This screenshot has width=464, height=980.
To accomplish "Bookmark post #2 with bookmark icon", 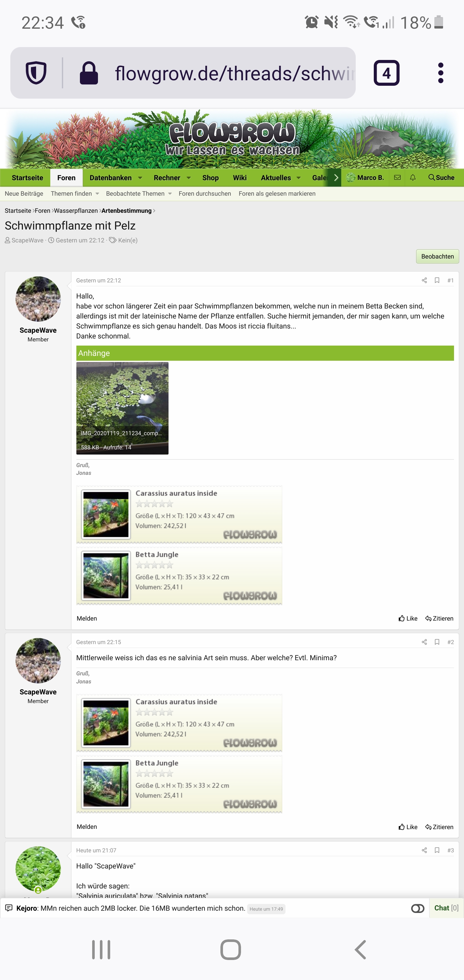I will coord(437,642).
